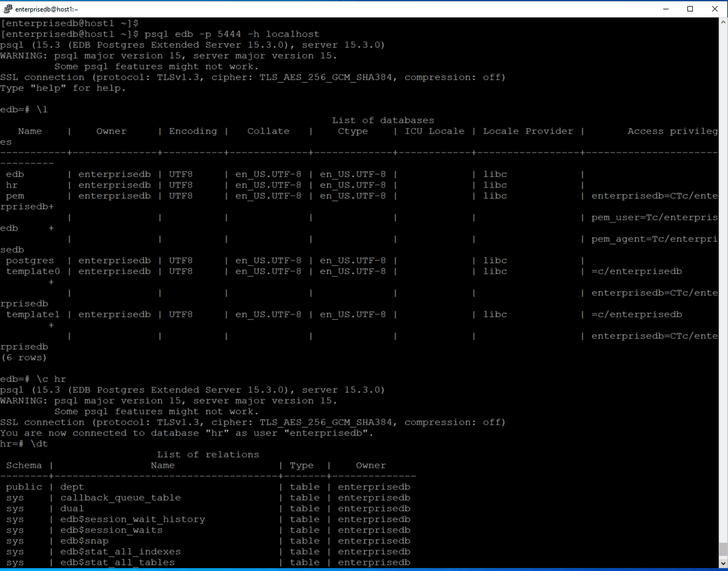Screen dimensions: 728x571
Task: Click the List of relations header
Action: coord(208,454)
